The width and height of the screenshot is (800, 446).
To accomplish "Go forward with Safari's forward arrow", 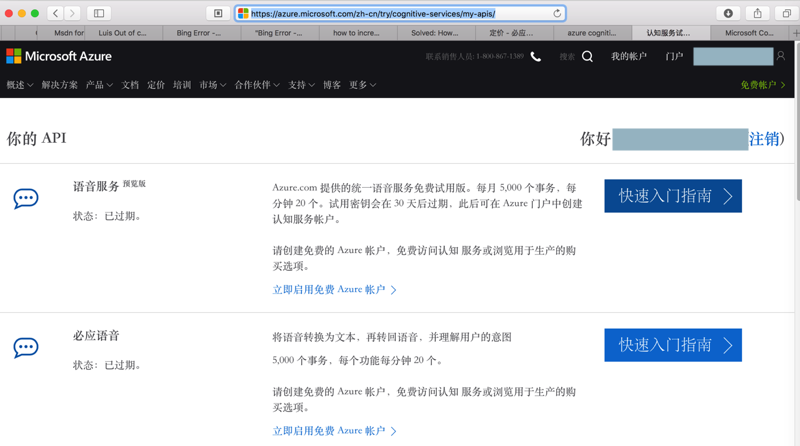I will pos(72,13).
